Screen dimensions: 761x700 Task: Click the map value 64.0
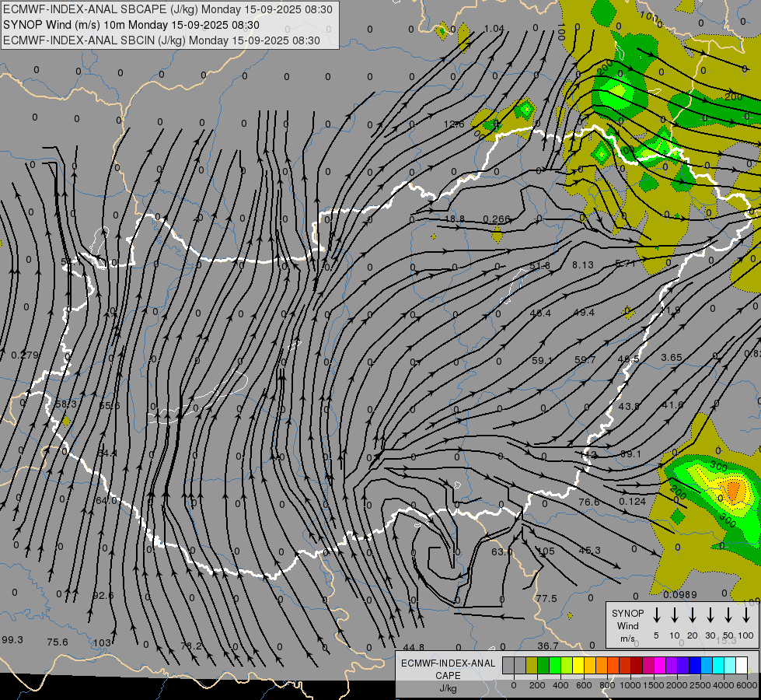(x=106, y=500)
